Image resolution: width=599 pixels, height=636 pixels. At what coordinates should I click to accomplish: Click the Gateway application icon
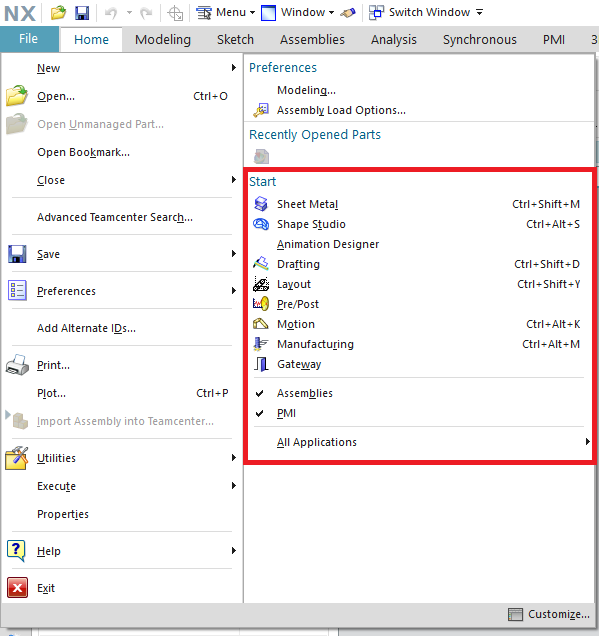point(261,364)
